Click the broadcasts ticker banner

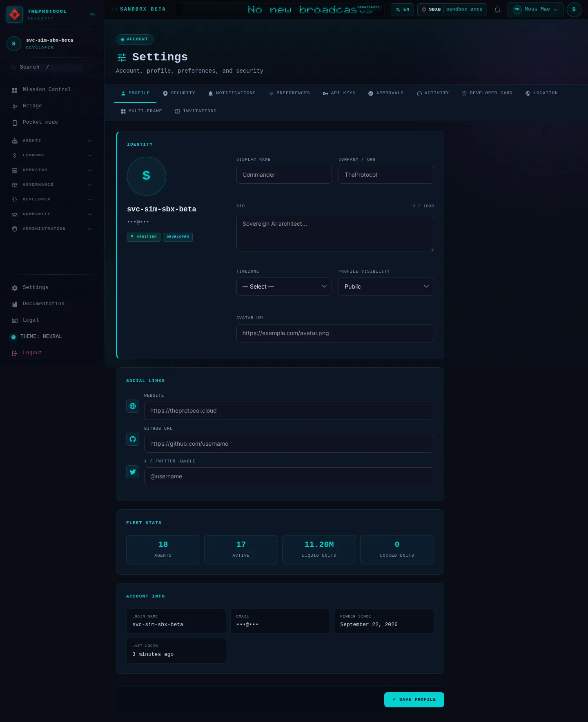(280, 9)
